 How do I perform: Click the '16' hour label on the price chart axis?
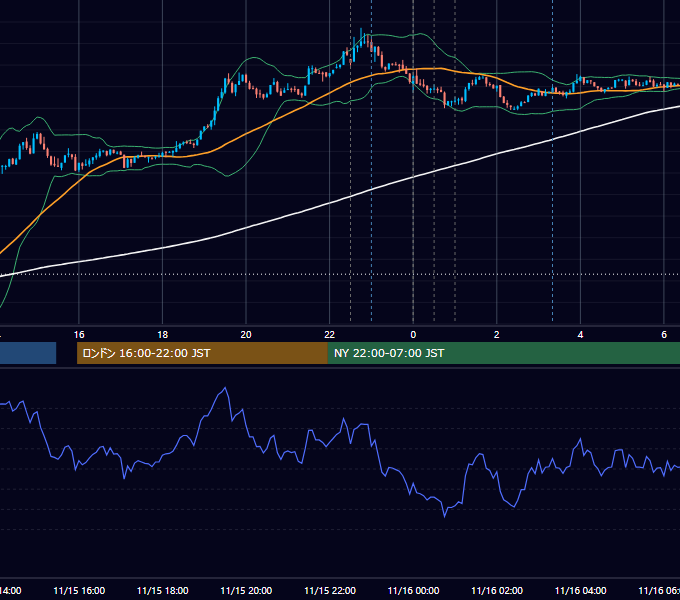click(x=79, y=334)
